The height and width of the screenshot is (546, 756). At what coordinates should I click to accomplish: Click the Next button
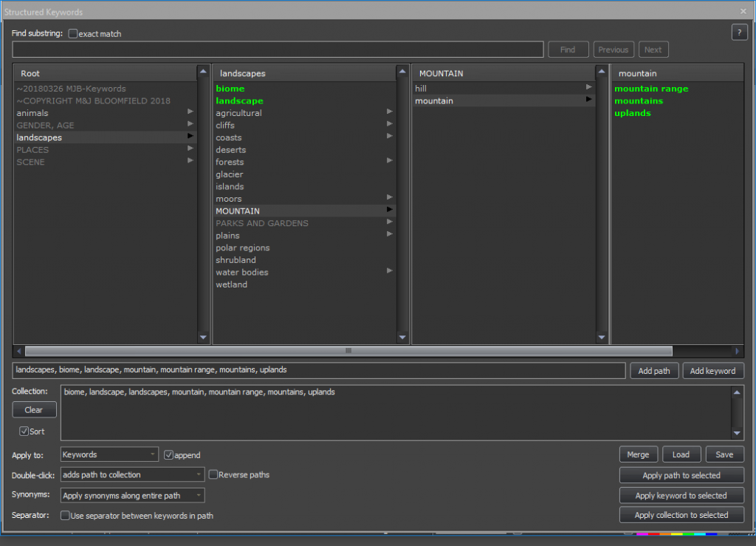coord(653,50)
